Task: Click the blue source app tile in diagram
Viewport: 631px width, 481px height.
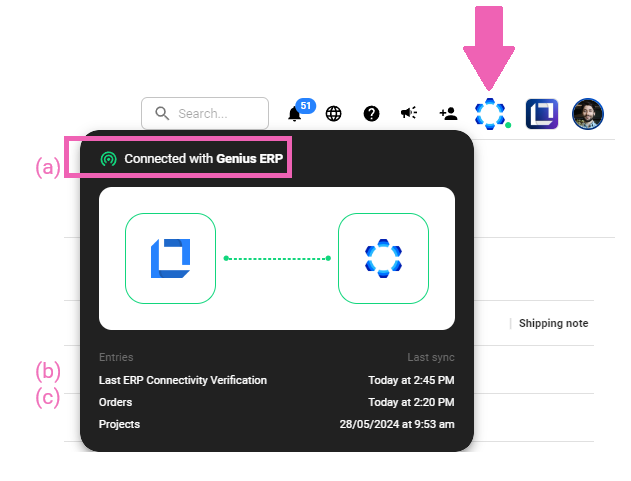Action: [x=170, y=258]
